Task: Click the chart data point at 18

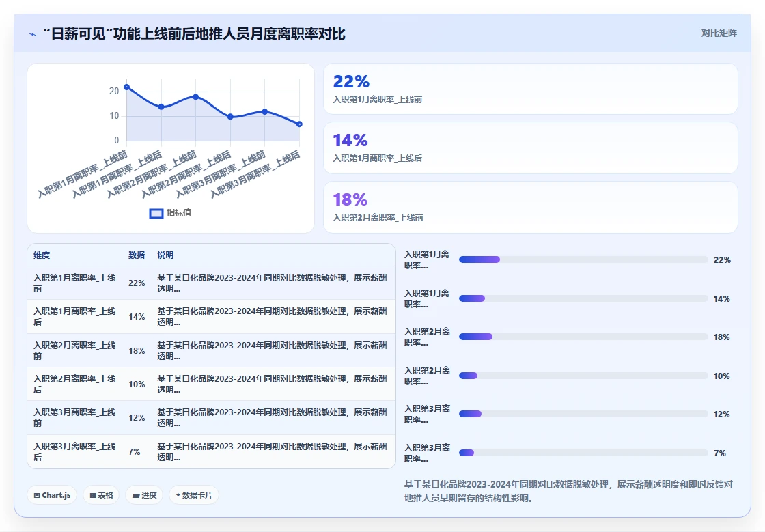Action: tap(195, 96)
